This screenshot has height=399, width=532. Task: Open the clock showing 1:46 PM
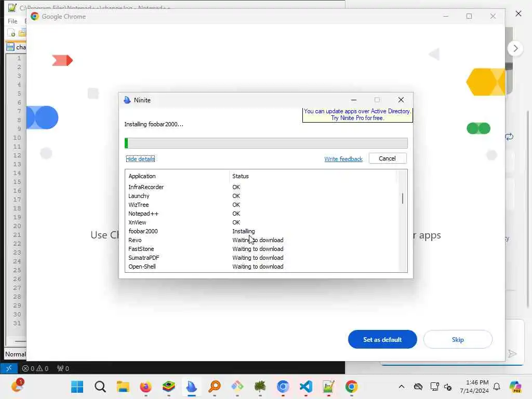point(474,387)
